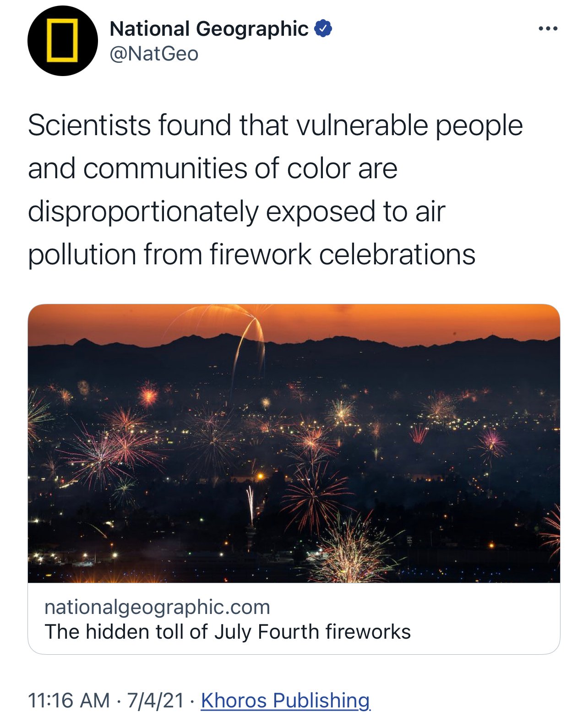This screenshot has width=588, height=723.
Task: Tap the National Geographic yellow-frame profile avatar
Action: click(63, 41)
